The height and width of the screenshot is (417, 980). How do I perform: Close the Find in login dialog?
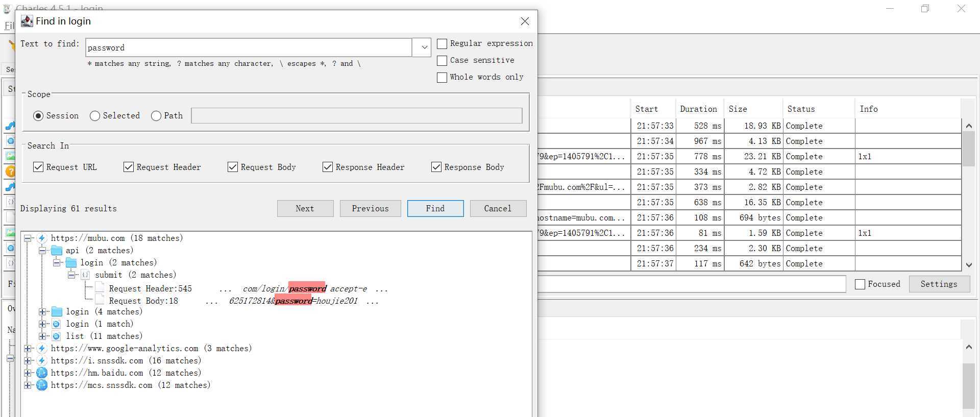pyautogui.click(x=525, y=21)
